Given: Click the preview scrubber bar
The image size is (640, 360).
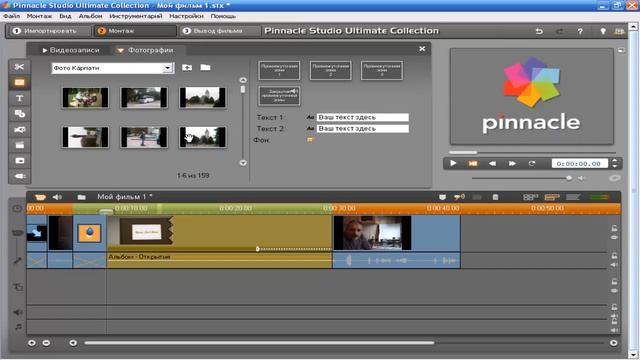Looking at the screenshot, I should point(532,153).
